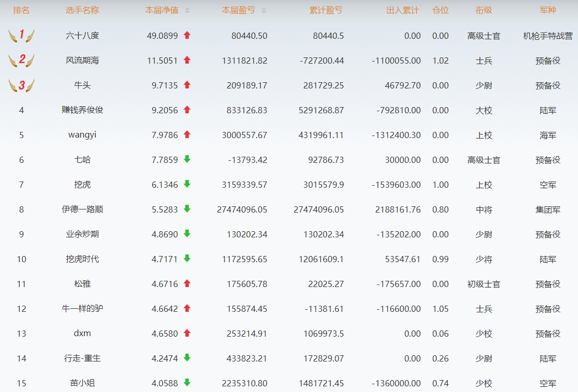The image size is (578, 392).
Task: Click the 军种 column header
Action: tap(548, 10)
